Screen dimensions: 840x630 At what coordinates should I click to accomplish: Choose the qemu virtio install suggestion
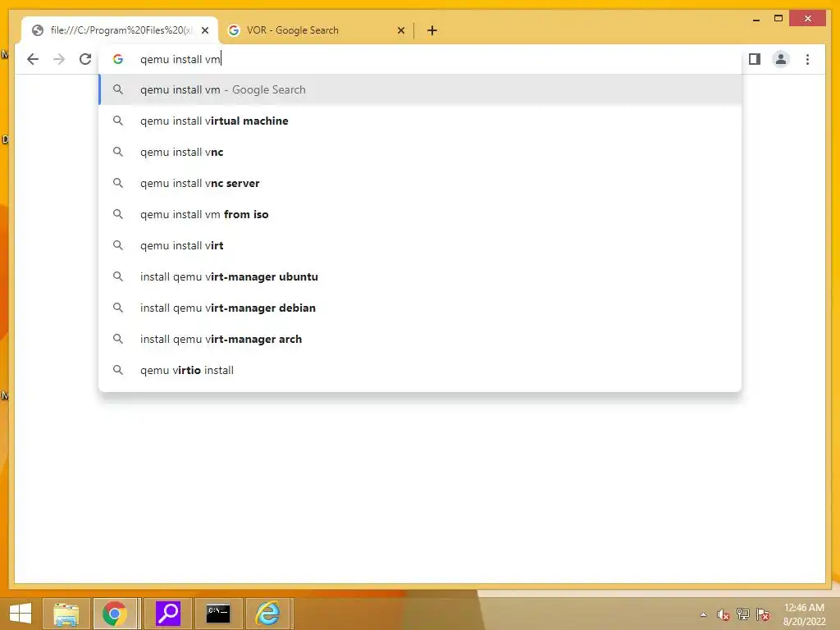[x=421, y=370]
